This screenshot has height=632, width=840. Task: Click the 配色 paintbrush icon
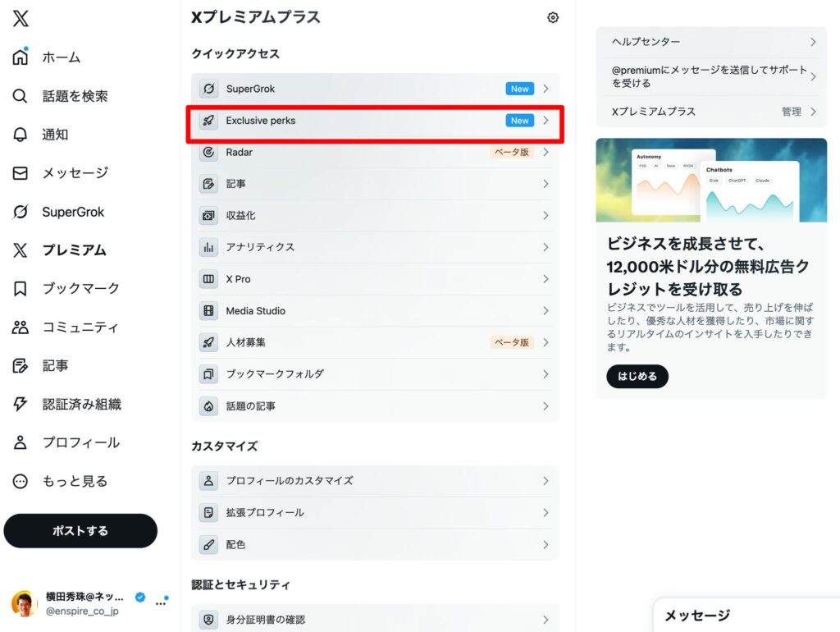click(x=208, y=545)
